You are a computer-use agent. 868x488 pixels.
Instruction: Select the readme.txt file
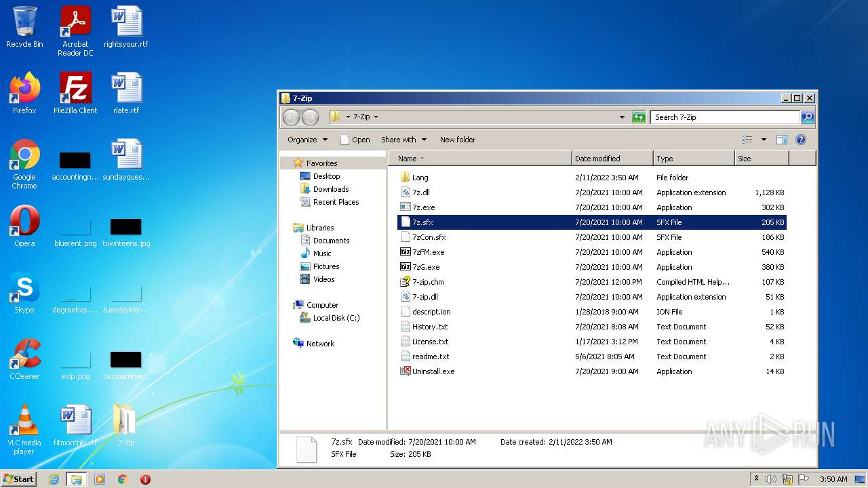pos(592,357)
